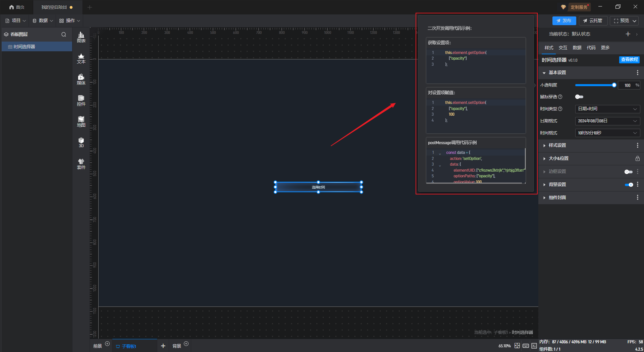The width and height of the screenshot is (644, 352).
Task: Open the 控件 controls components icon
Action: [x=81, y=101]
